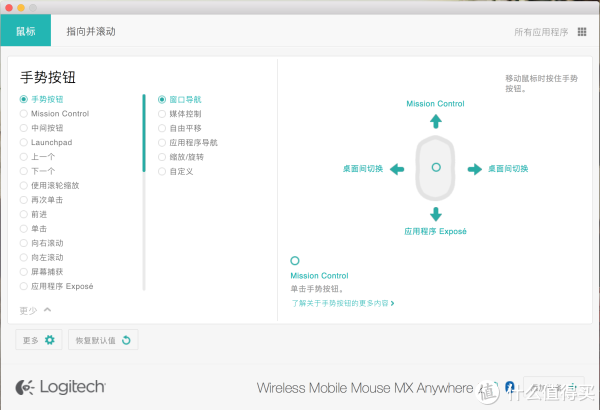The image size is (600, 410).
Task: Select the 应用程序导航 radio option
Action: point(162,143)
